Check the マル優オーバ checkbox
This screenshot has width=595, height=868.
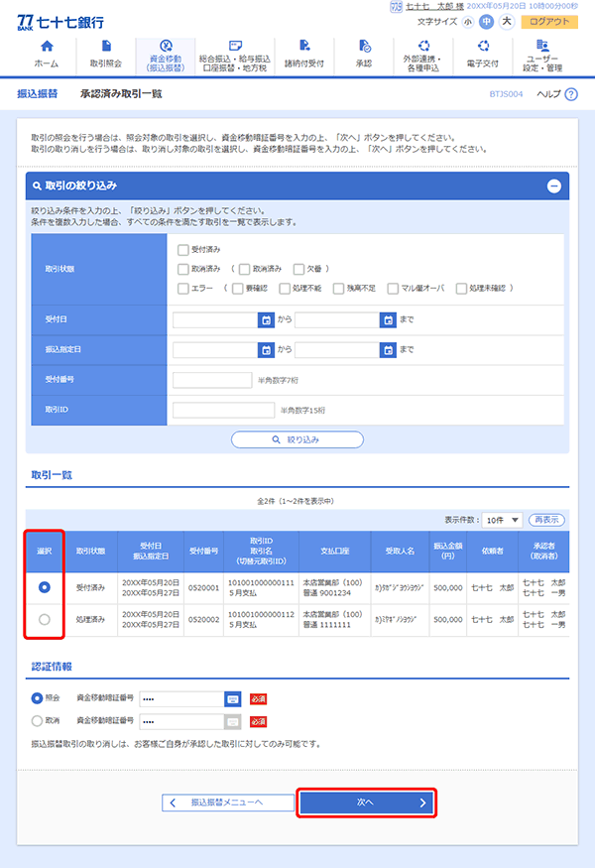tap(393, 289)
